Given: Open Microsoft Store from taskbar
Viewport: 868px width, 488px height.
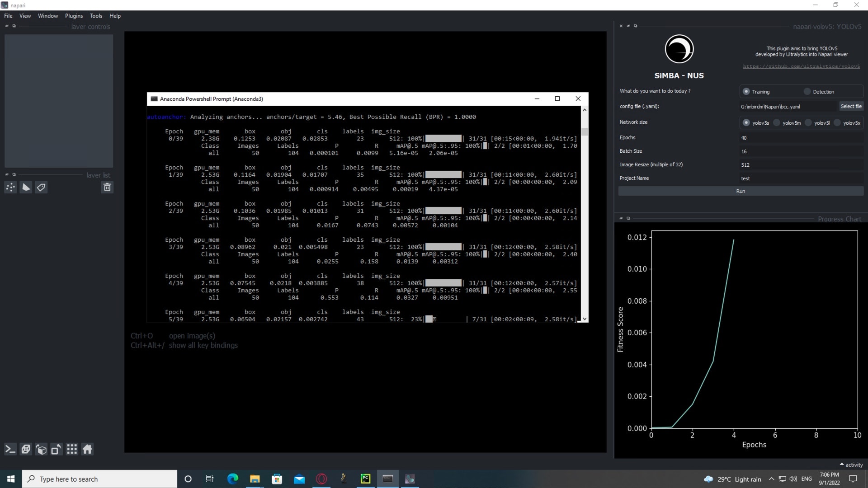Looking at the screenshot, I should [x=277, y=479].
